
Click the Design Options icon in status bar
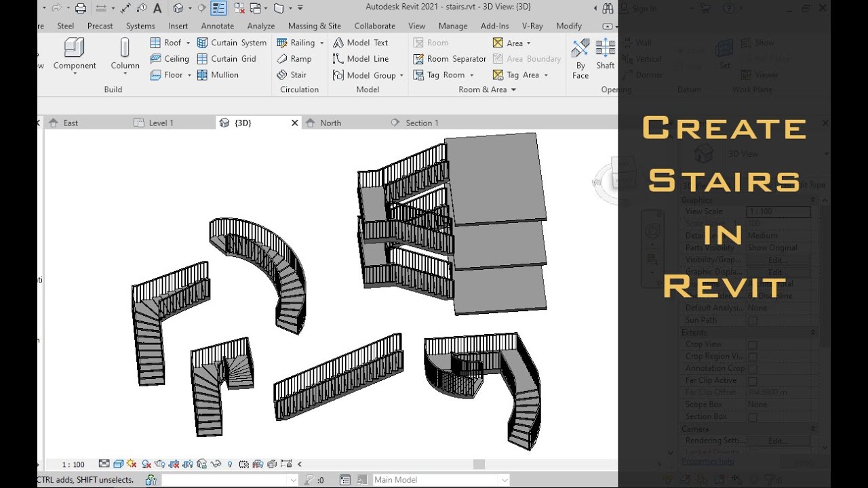coord(344,480)
